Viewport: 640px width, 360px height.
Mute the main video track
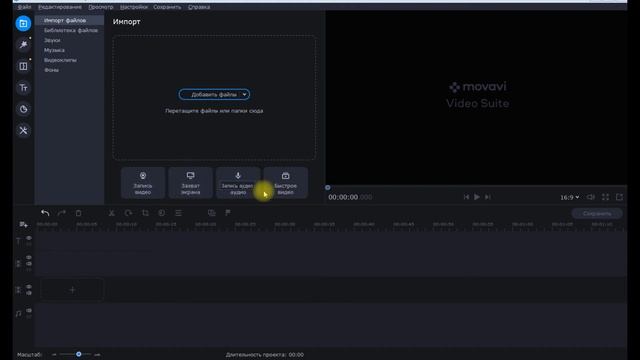pos(29,293)
